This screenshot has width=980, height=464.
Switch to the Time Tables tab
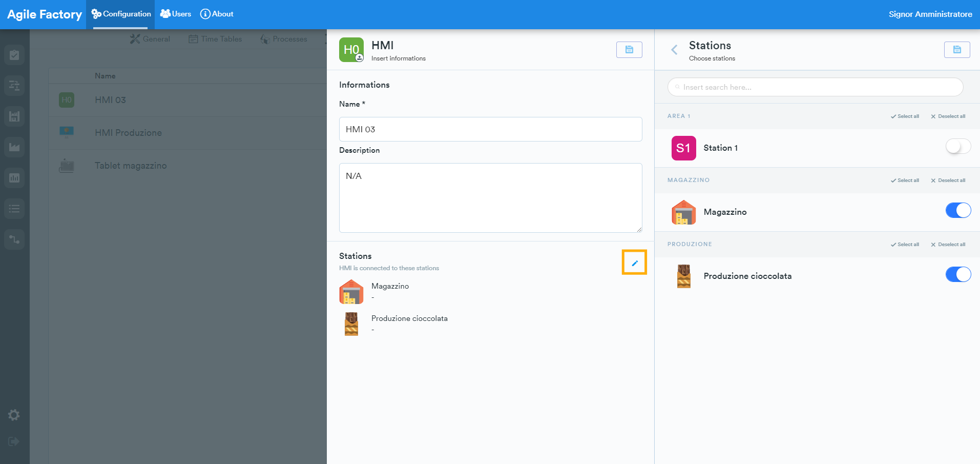[x=215, y=39]
